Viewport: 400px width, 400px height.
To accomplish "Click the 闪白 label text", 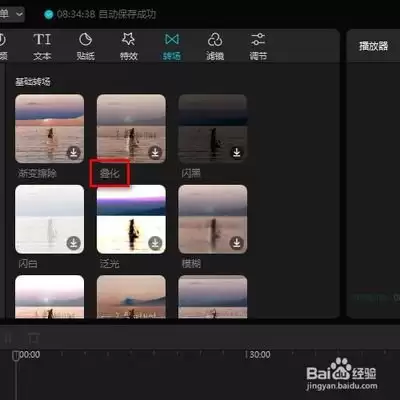I will (x=28, y=264).
